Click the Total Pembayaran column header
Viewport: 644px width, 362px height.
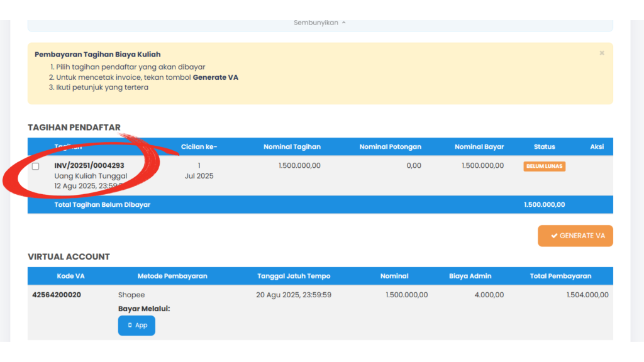pyautogui.click(x=560, y=276)
